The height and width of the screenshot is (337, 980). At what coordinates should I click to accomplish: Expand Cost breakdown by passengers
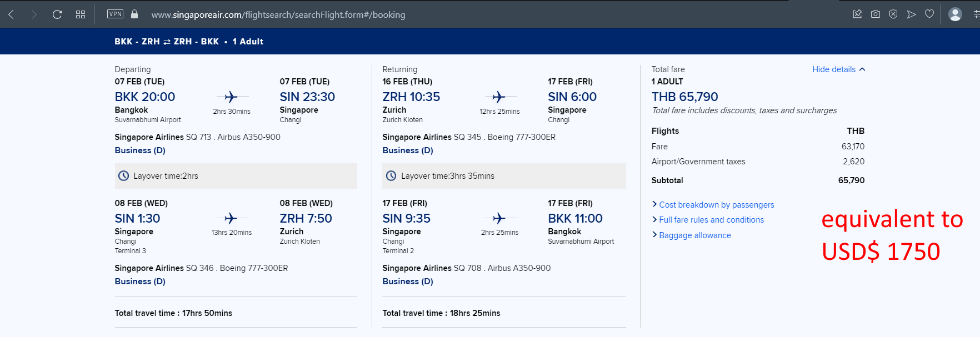click(x=713, y=205)
